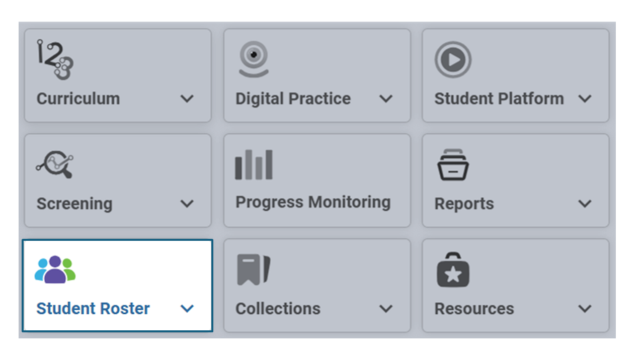Expand the Student Platform chevron

pyautogui.click(x=585, y=99)
